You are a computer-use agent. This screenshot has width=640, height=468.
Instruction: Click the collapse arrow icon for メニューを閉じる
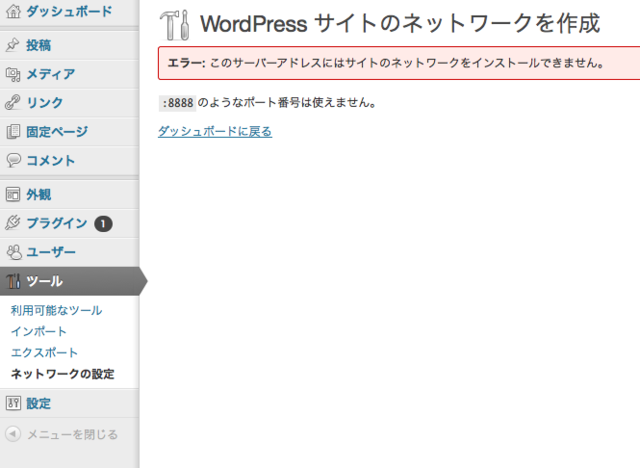pyautogui.click(x=13, y=434)
